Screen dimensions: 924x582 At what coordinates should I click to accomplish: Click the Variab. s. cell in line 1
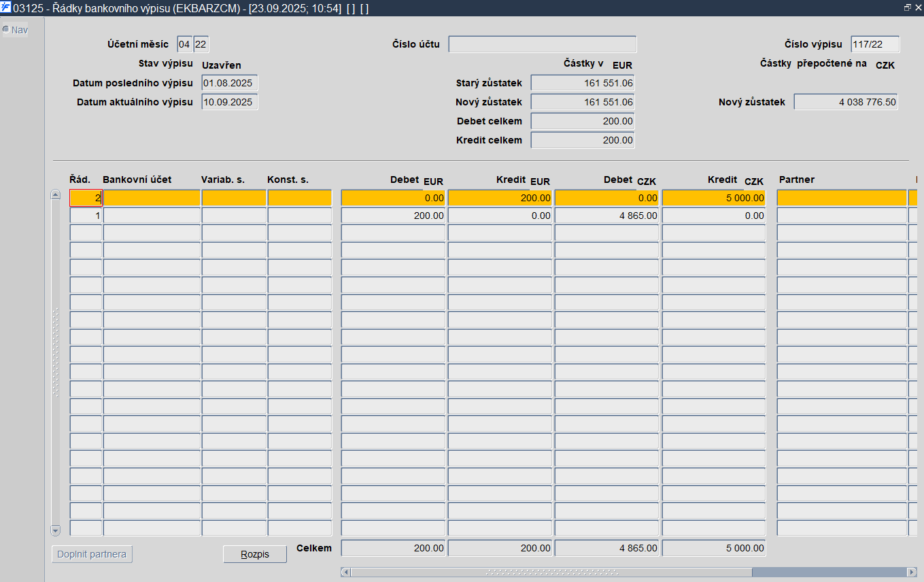[234, 216]
